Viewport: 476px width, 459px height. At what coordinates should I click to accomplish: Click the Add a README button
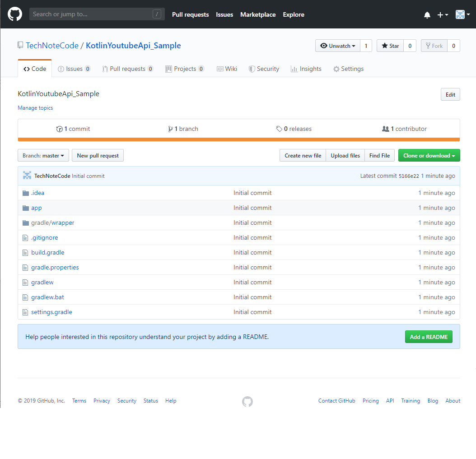pyautogui.click(x=428, y=337)
